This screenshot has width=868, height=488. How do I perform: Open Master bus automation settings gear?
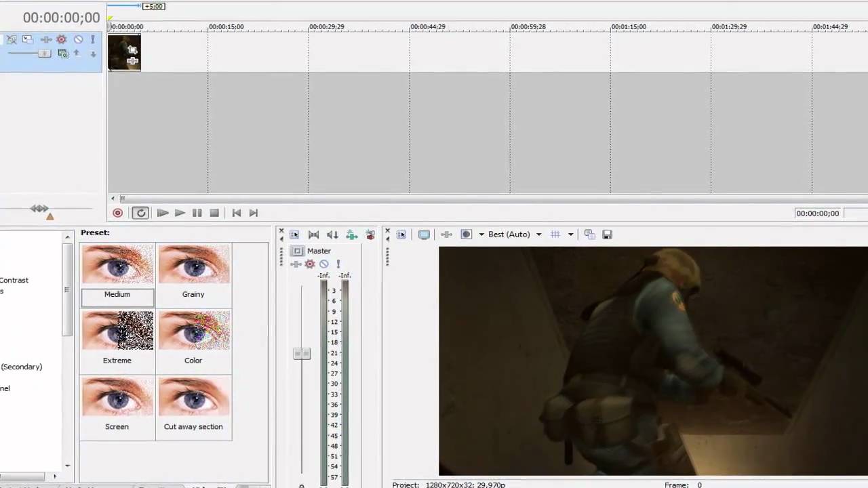311,264
